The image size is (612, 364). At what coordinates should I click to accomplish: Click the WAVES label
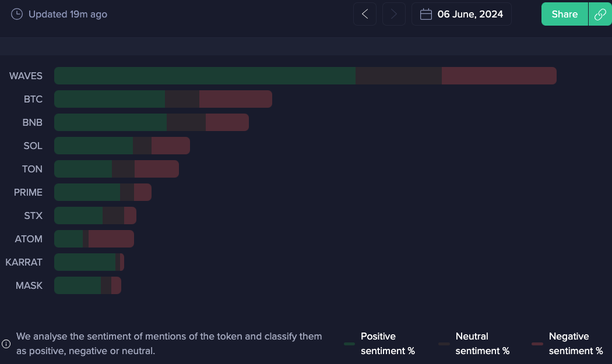pos(26,76)
